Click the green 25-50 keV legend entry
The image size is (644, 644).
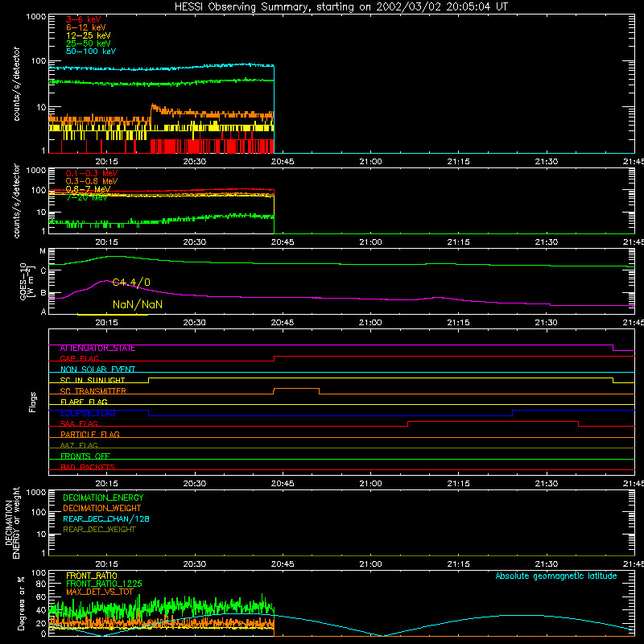tap(89, 43)
